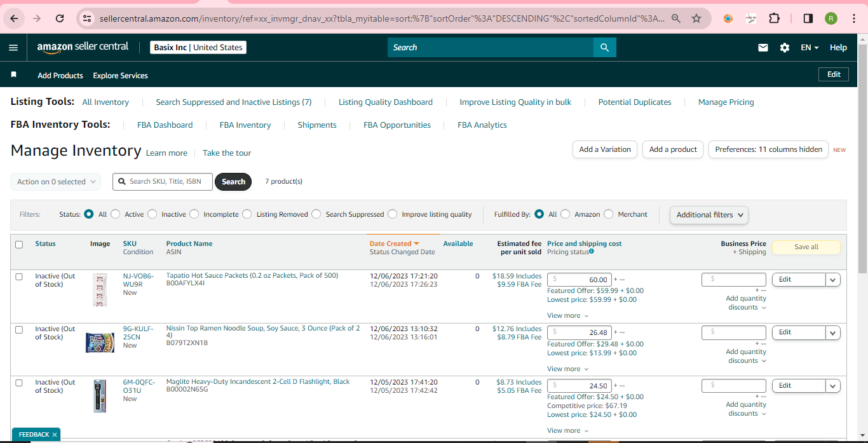This screenshot has width=868, height=443.
Task: Open Chrome three-dot menu
Action: [x=854, y=18]
